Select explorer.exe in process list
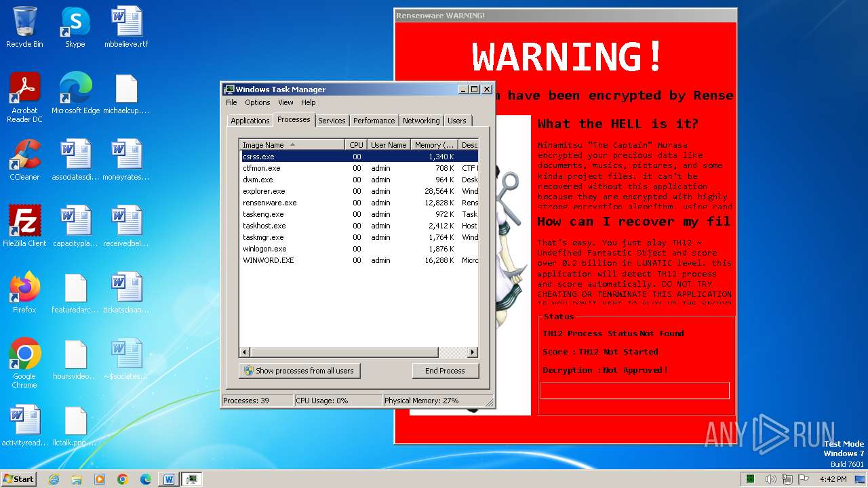 point(358,191)
